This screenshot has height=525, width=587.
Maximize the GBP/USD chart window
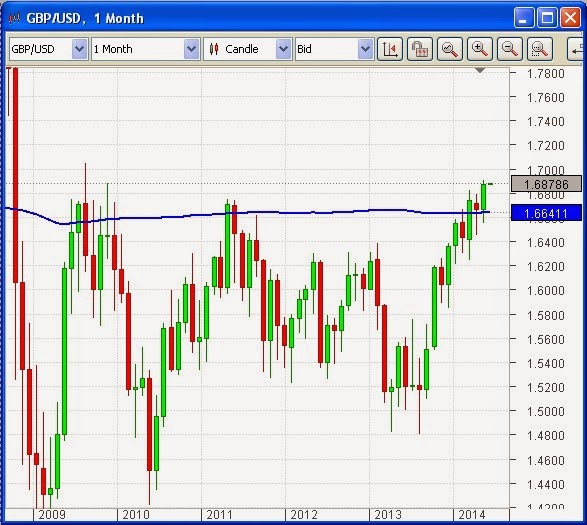point(547,17)
